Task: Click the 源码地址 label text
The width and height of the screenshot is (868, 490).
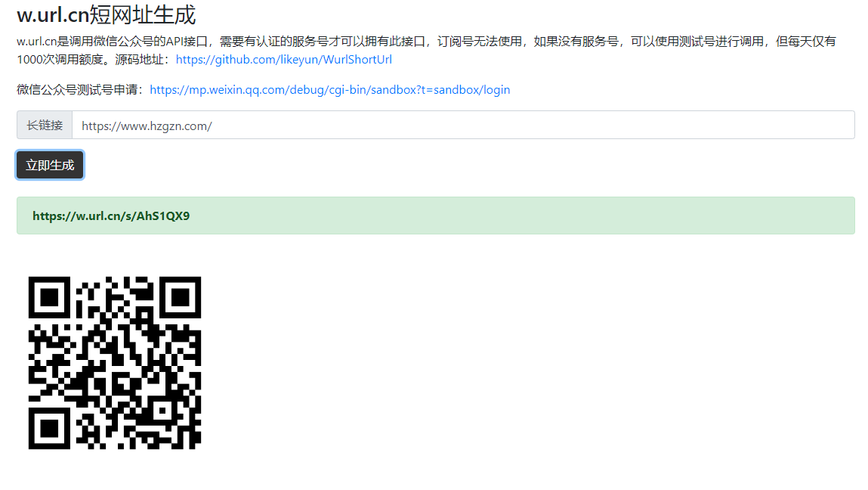Action: pos(148,60)
